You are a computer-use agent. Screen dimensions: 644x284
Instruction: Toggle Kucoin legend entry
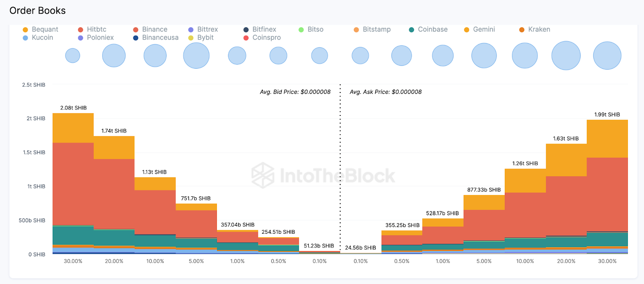click(38, 37)
